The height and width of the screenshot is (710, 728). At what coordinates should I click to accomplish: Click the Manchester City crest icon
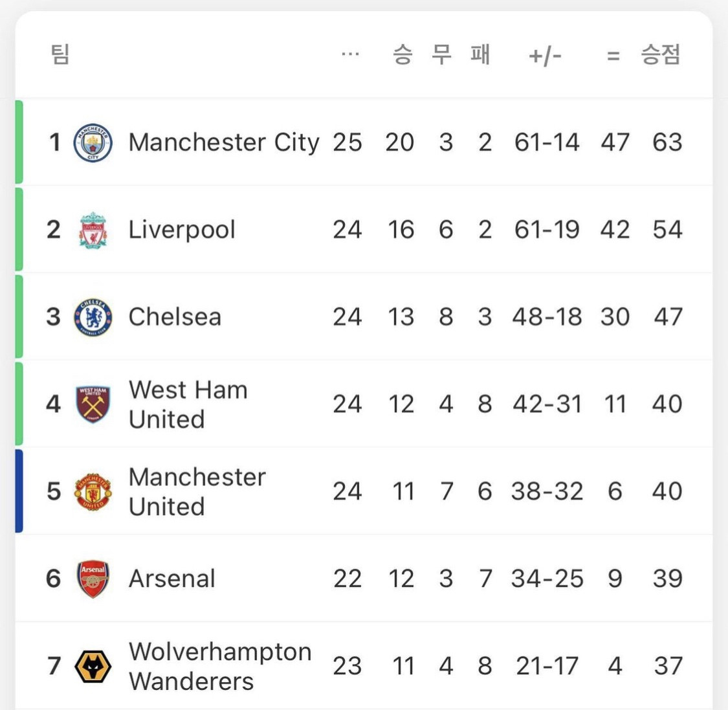pyautogui.click(x=93, y=142)
